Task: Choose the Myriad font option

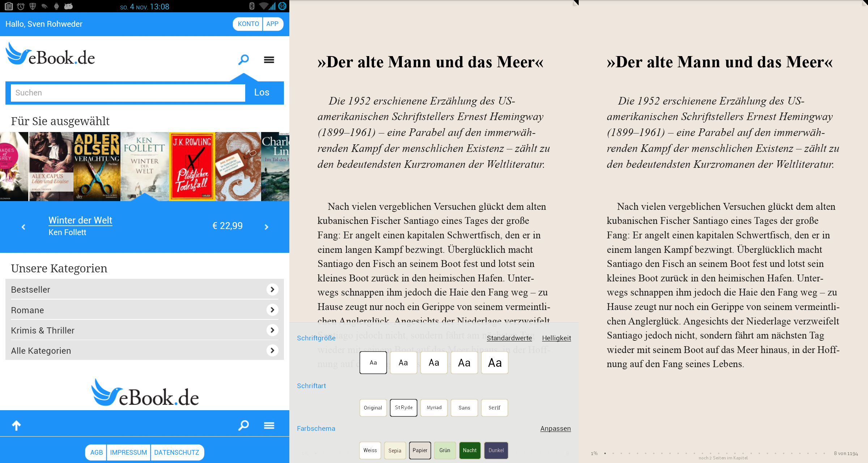Action: point(434,408)
